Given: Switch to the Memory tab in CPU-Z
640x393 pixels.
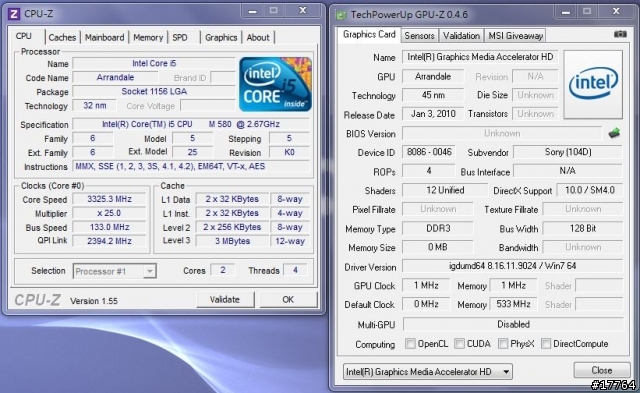Looking at the screenshot, I should [148, 38].
